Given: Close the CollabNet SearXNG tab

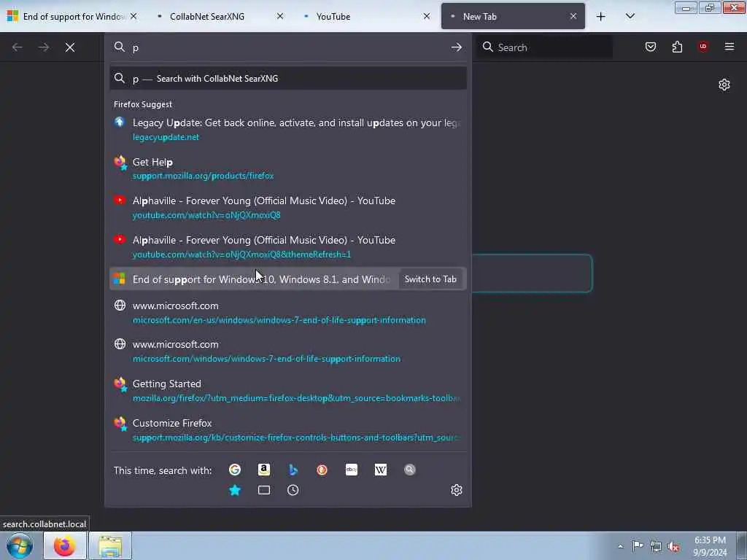Looking at the screenshot, I should (x=279, y=16).
